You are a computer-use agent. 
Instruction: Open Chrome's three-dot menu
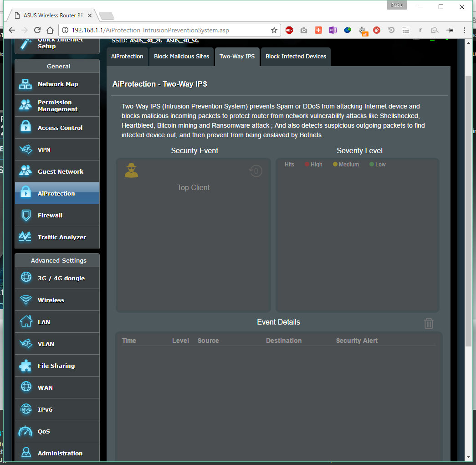coord(464,30)
